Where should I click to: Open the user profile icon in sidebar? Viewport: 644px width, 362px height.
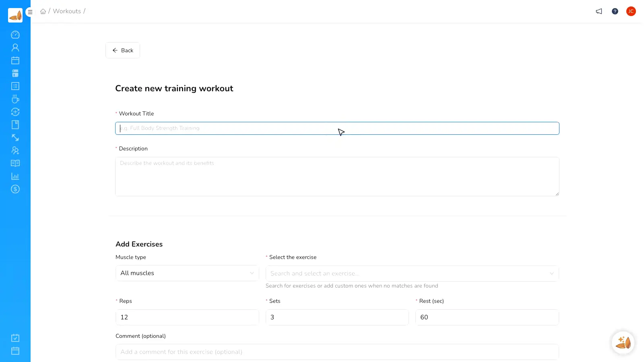click(15, 47)
